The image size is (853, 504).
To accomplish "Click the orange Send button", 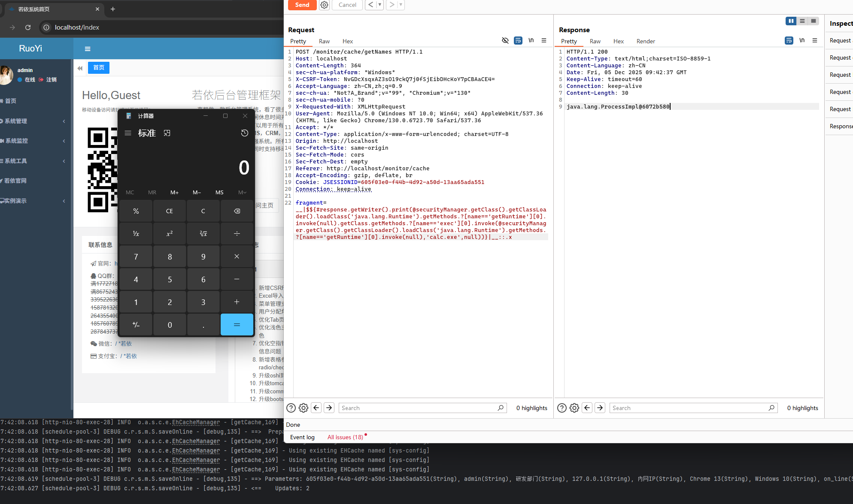I will click(302, 5).
